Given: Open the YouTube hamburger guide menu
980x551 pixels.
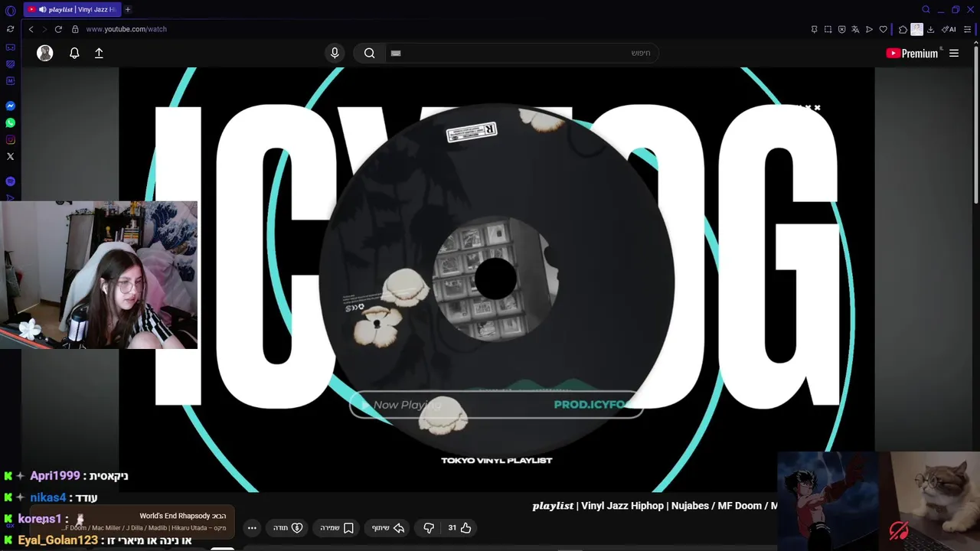Looking at the screenshot, I should [954, 53].
